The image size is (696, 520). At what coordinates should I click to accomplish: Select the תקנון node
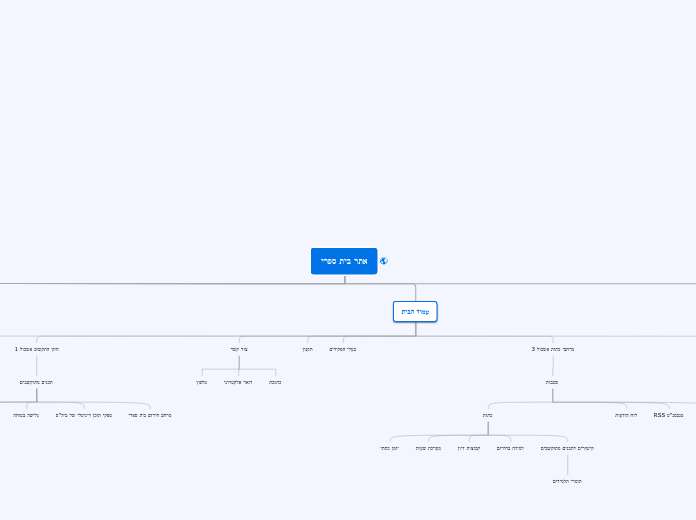[x=308, y=349]
